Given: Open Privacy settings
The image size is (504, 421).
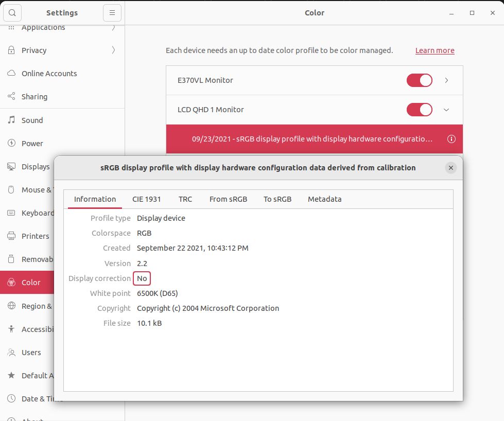Looking at the screenshot, I should (62, 50).
